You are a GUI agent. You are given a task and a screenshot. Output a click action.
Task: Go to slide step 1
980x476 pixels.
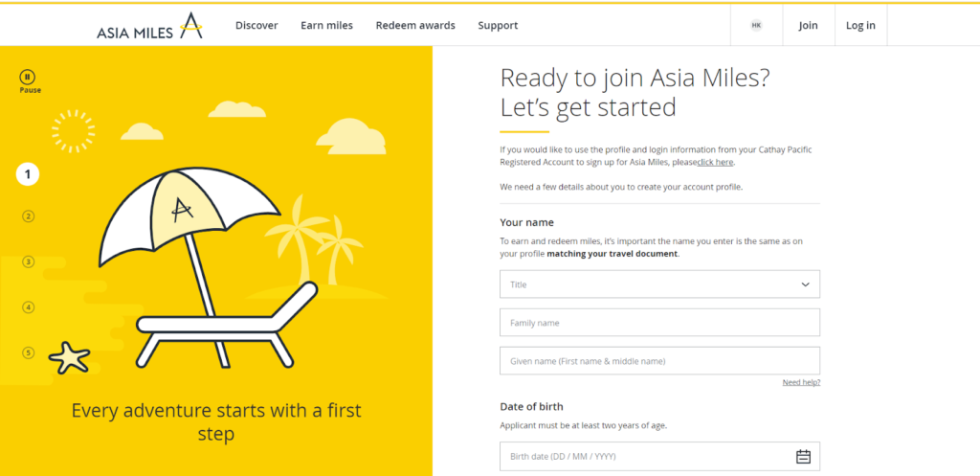click(x=28, y=174)
